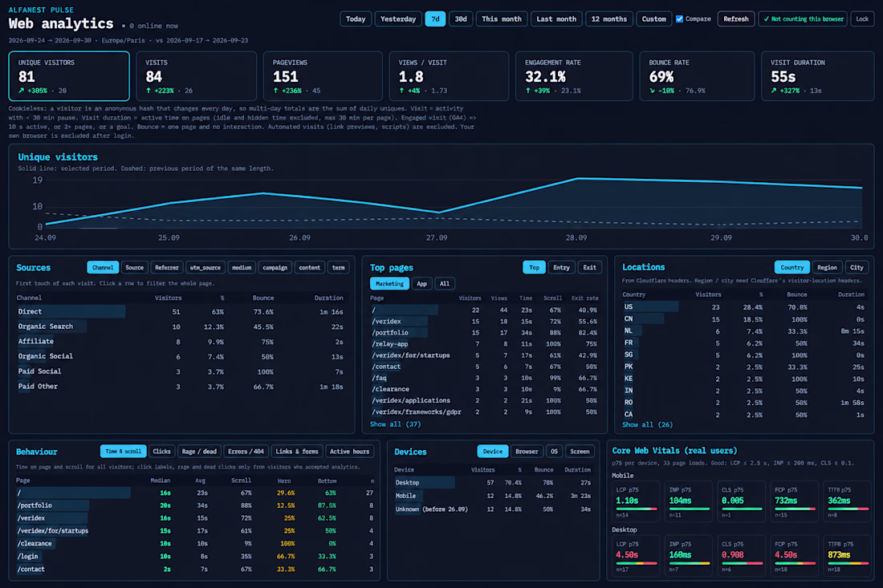Show the Active hours tab

coord(350,452)
